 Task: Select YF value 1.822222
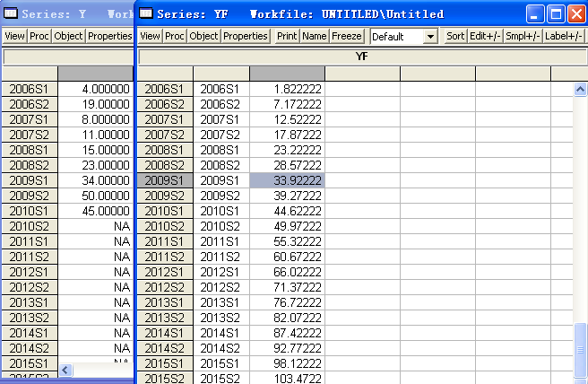click(287, 89)
